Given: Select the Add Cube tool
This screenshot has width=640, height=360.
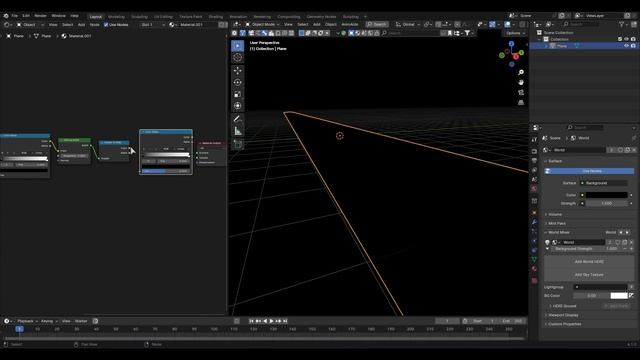Looking at the screenshot, I should pos(238,144).
